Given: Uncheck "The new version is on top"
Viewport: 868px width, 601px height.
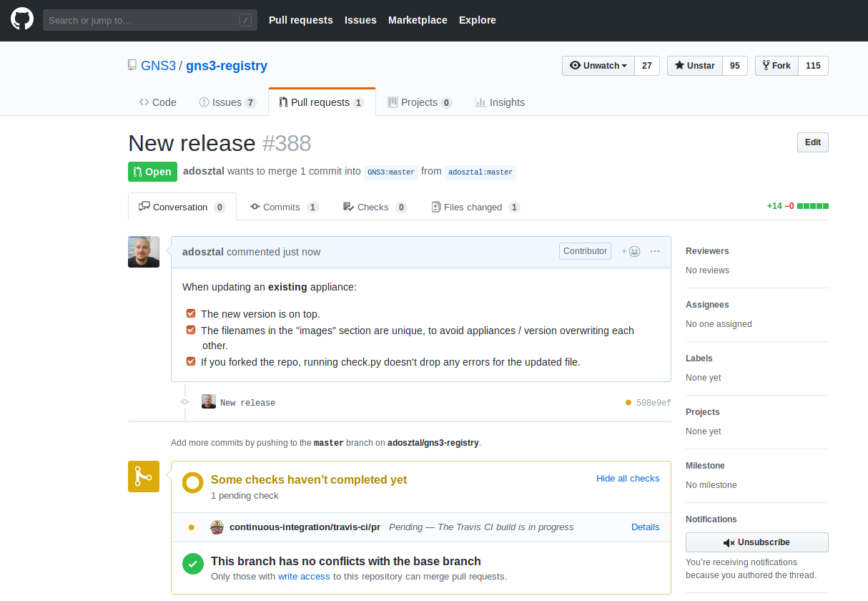Looking at the screenshot, I should point(191,313).
